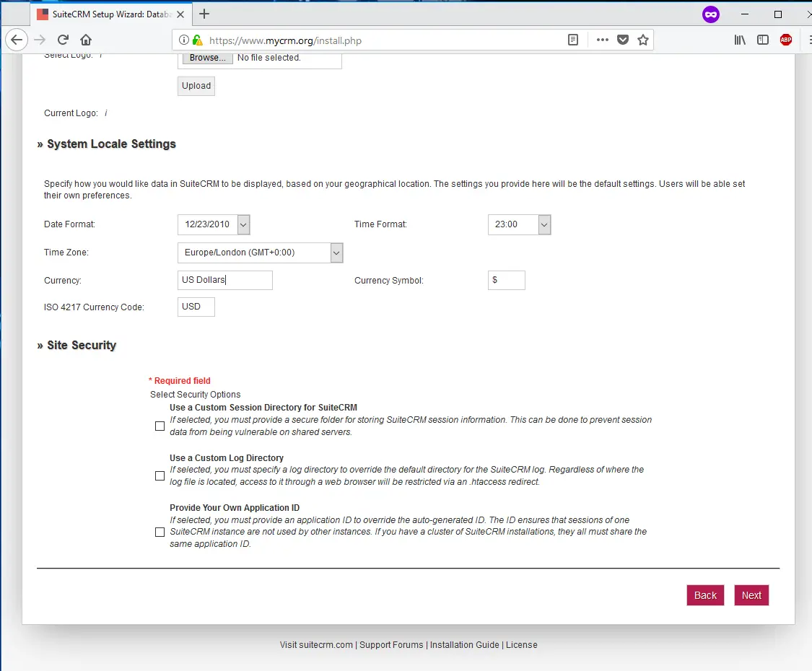Click the Upload logo button

[196, 86]
